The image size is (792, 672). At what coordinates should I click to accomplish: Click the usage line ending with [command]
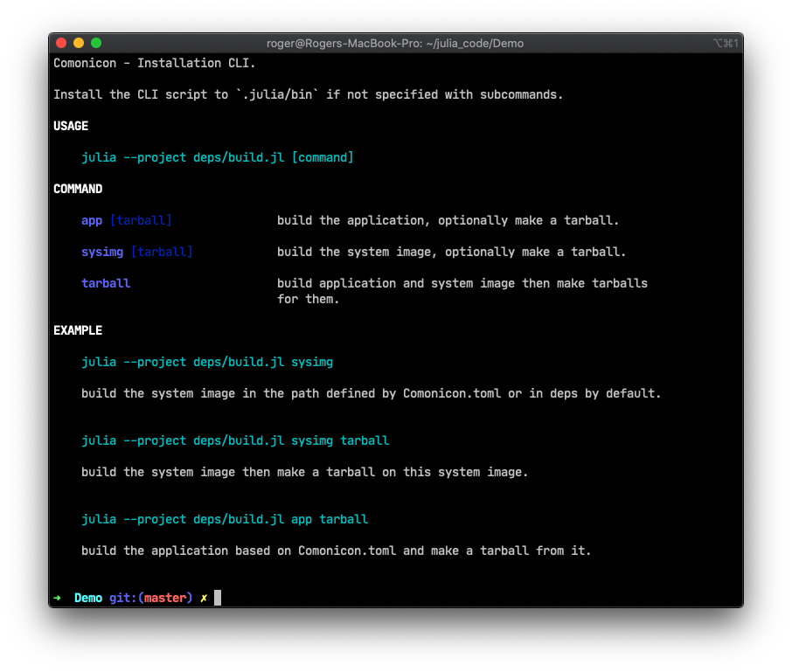[217, 157]
